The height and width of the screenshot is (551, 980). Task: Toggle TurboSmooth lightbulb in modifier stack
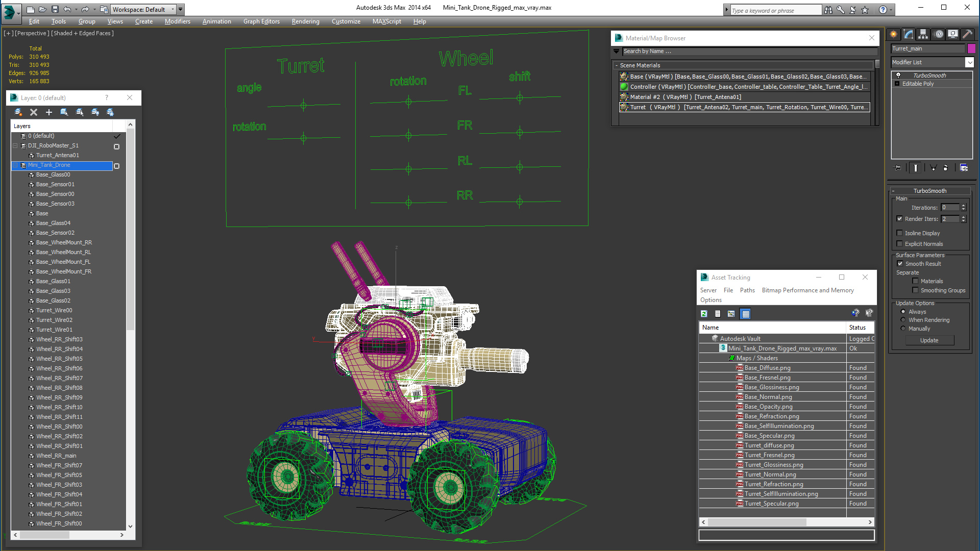898,76
